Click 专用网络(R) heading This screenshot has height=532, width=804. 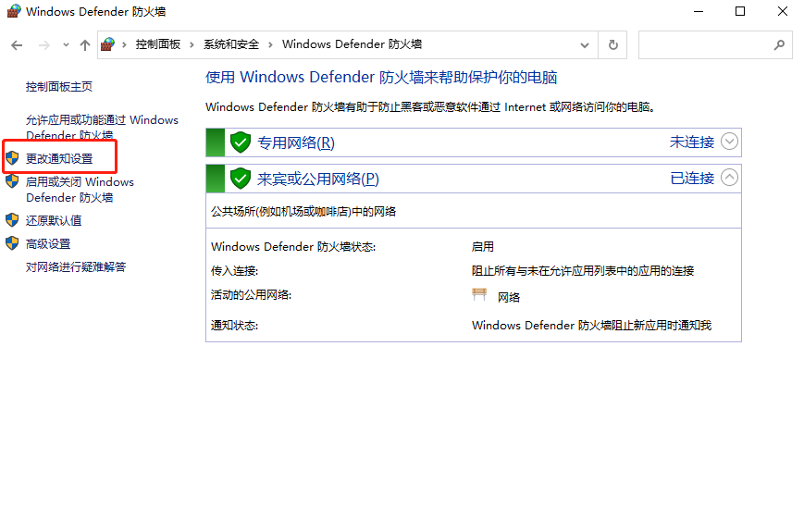coord(296,142)
